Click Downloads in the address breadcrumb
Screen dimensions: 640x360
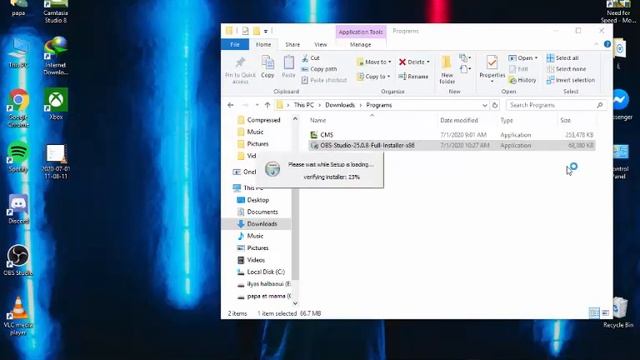coord(340,105)
